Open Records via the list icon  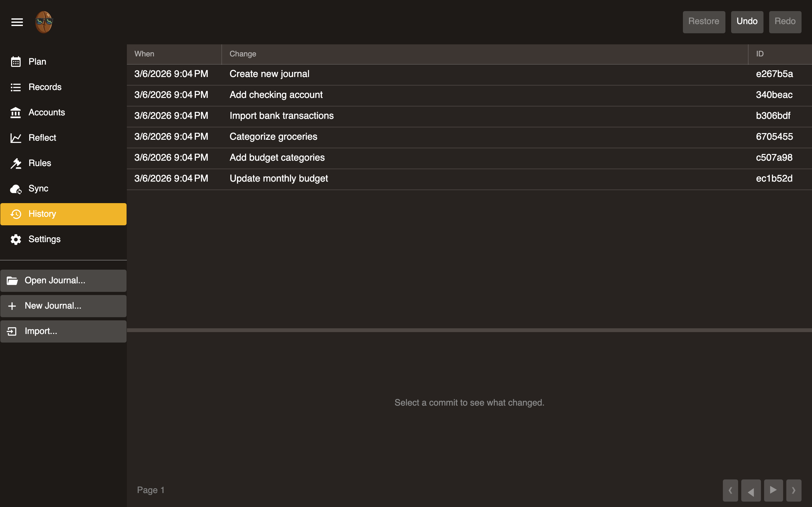pos(16,87)
